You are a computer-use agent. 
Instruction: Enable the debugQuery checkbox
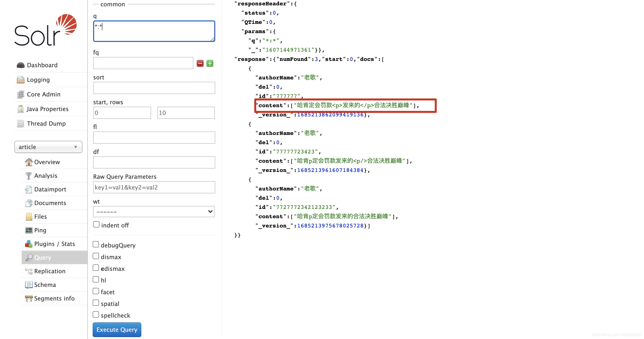(x=96, y=244)
